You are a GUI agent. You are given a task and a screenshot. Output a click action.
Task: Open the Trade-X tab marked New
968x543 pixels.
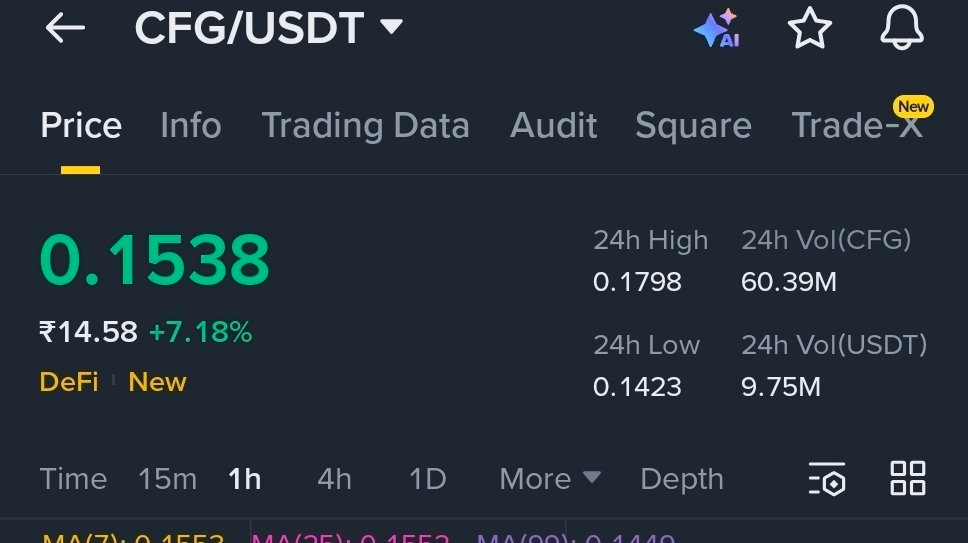point(858,125)
